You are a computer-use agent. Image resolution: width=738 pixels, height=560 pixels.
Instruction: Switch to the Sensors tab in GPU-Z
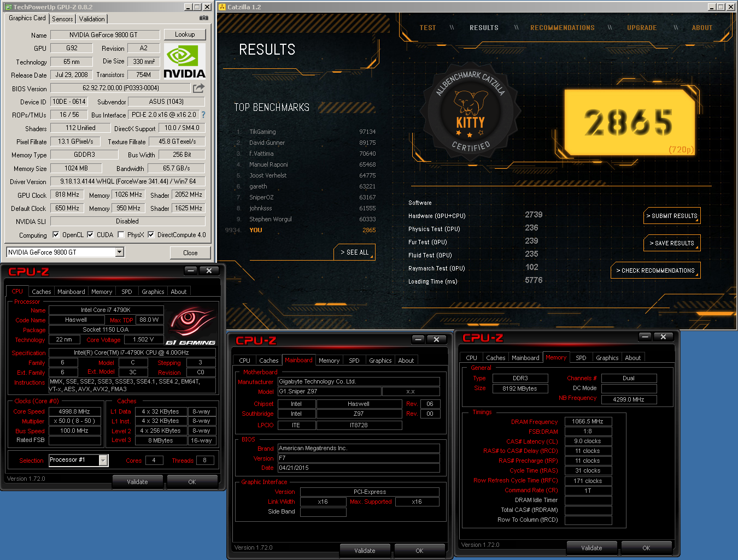[62, 19]
